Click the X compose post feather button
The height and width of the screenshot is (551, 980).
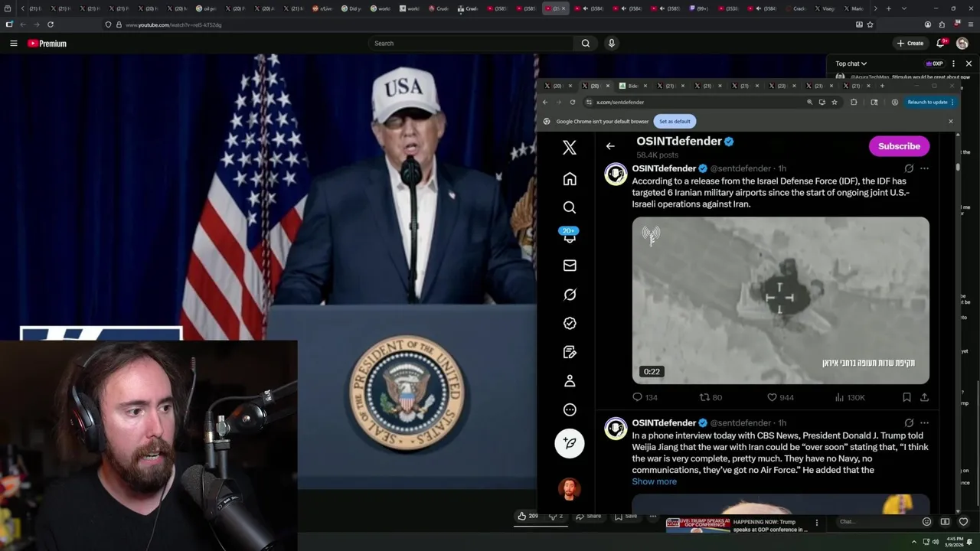(570, 443)
